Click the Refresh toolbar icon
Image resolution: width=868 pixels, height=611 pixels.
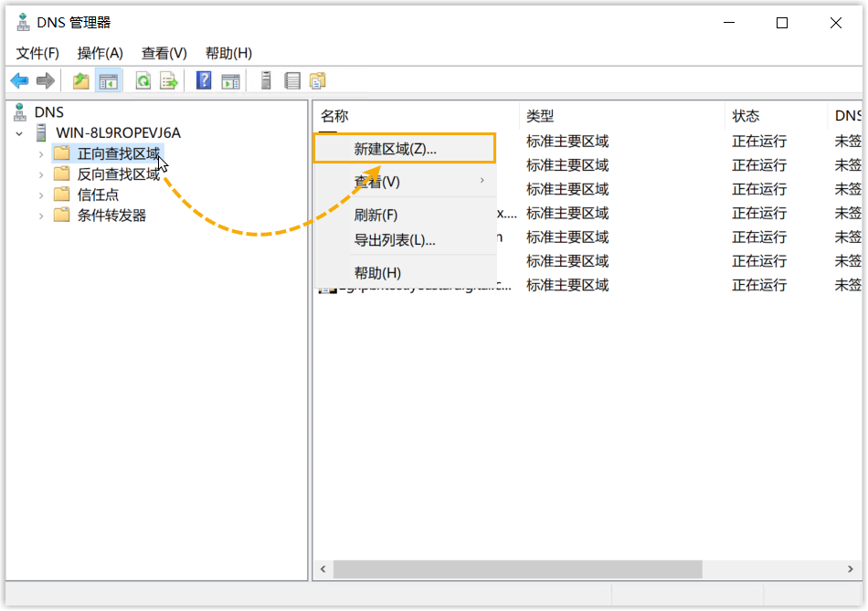[x=143, y=81]
